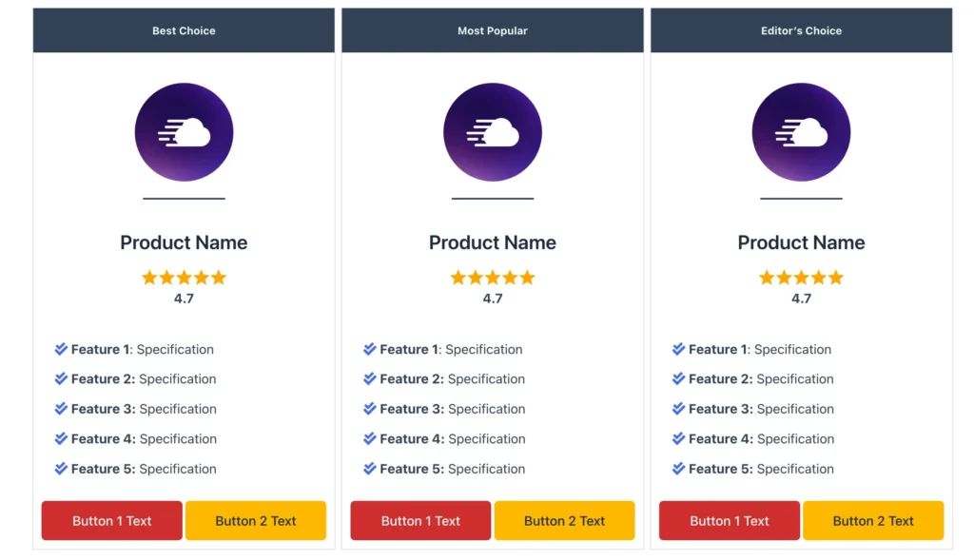Click the checkmark icon beside Feature 1 in Best Choice

60,349
